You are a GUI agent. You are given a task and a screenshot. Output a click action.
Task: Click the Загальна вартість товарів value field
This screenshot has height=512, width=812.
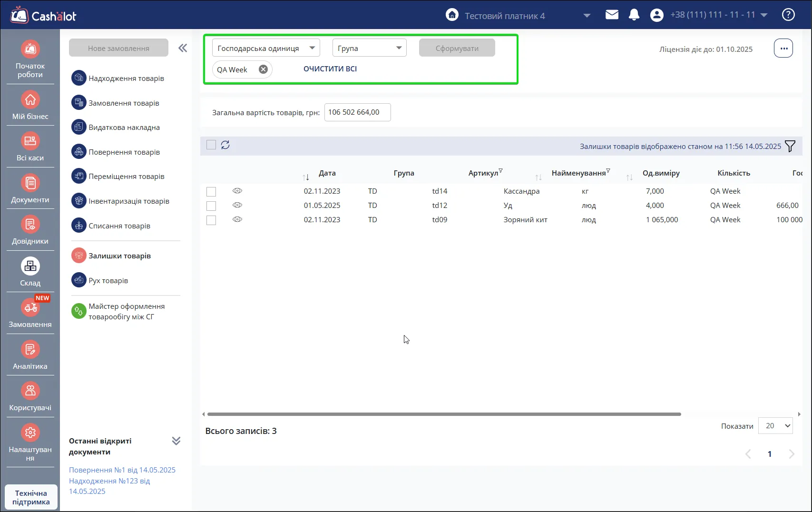[357, 112]
